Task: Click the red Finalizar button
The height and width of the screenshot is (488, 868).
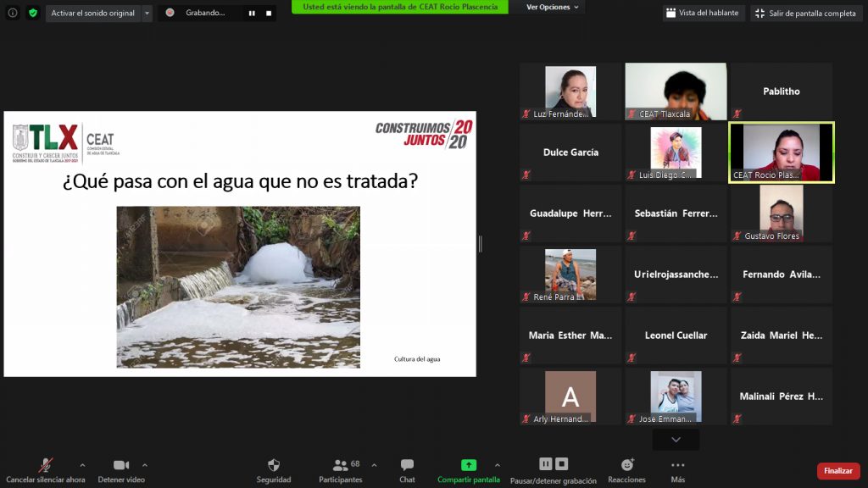Action: 837,471
